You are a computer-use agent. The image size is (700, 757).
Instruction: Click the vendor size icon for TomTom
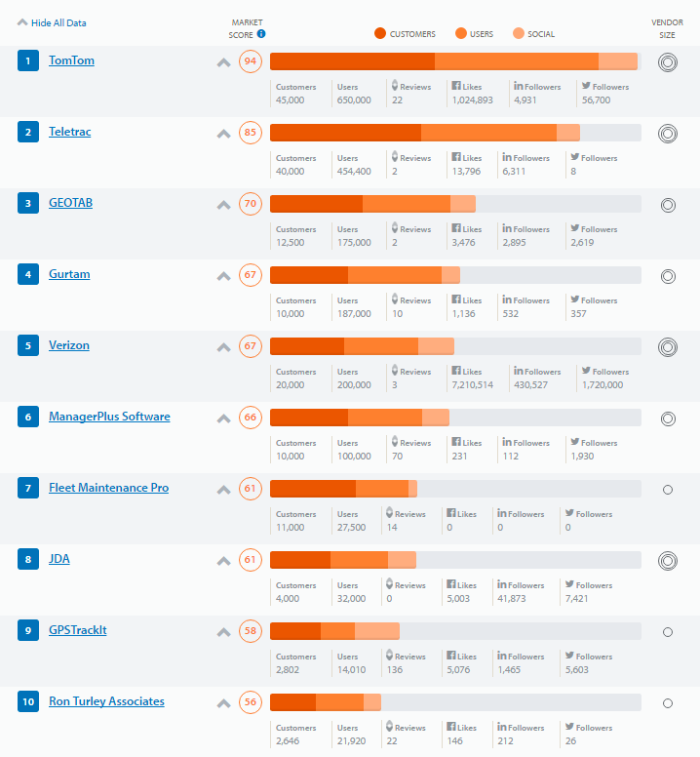[x=668, y=62]
